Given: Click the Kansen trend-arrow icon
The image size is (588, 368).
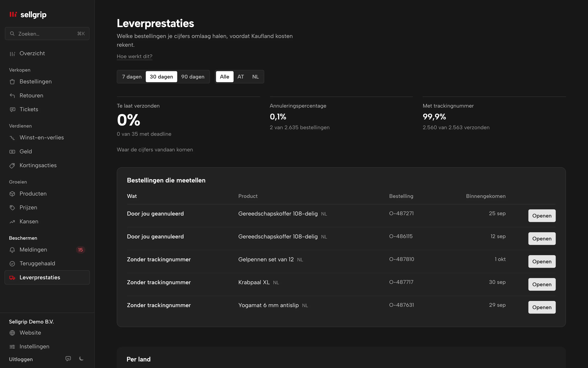Looking at the screenshot, I should point(12,222).
